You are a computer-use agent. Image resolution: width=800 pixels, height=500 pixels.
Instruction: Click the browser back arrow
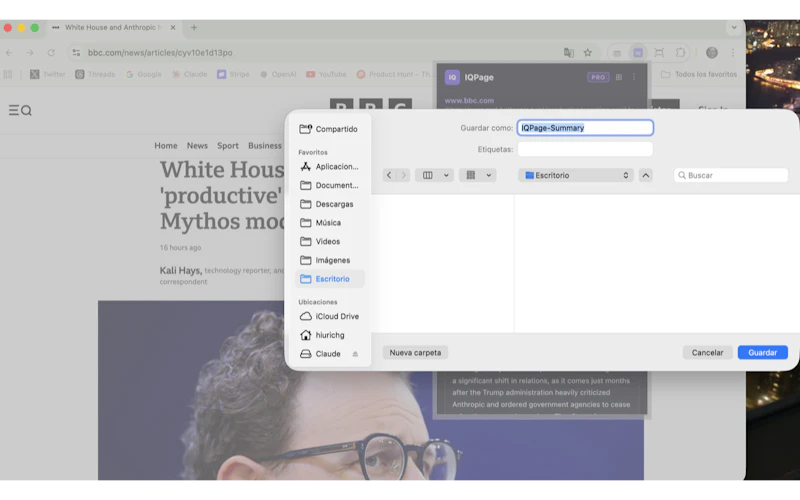tap(9, 53)
